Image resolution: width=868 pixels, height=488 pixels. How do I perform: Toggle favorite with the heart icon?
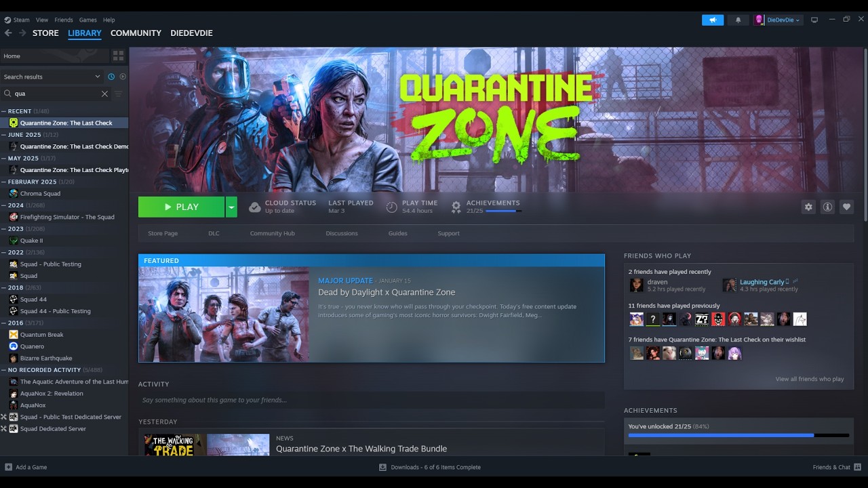tap(846, 207)
